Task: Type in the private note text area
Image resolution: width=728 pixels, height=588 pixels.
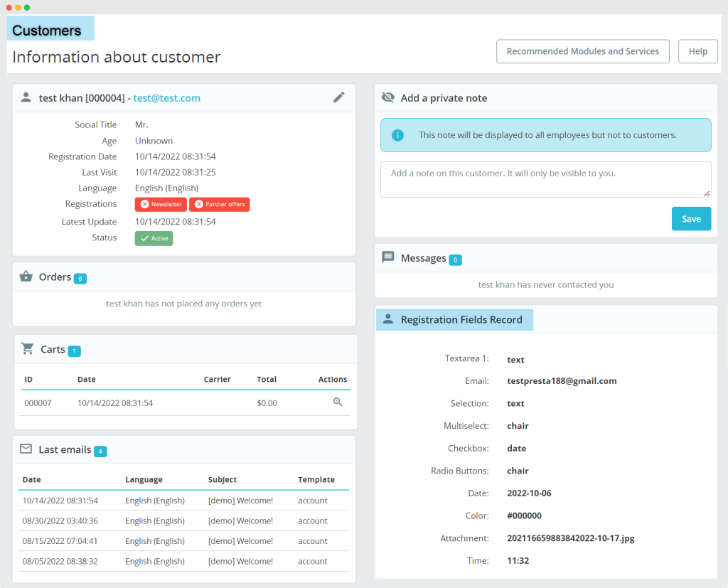Action: coord(545,179)
